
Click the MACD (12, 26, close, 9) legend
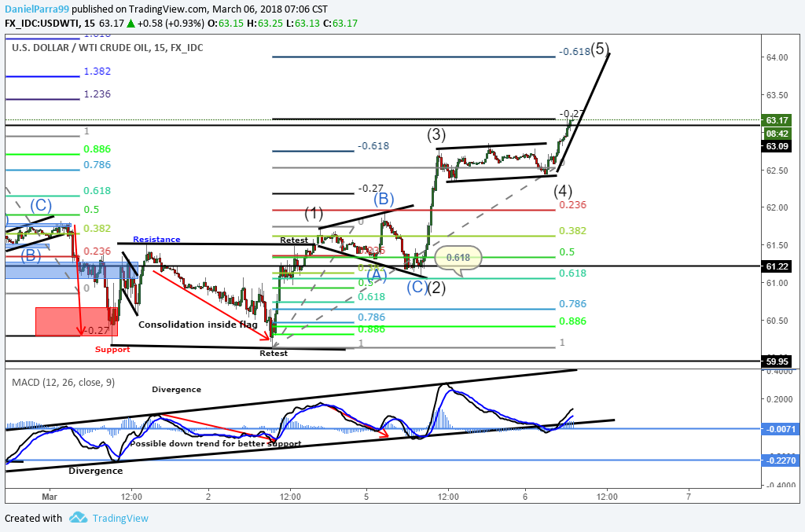63,382
